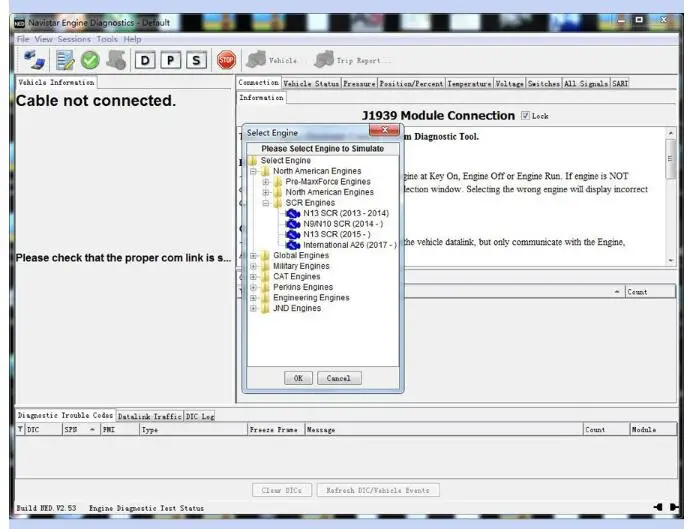688x529 pixels.
Task: Select the Connection tab
Action: click(258, 82)
